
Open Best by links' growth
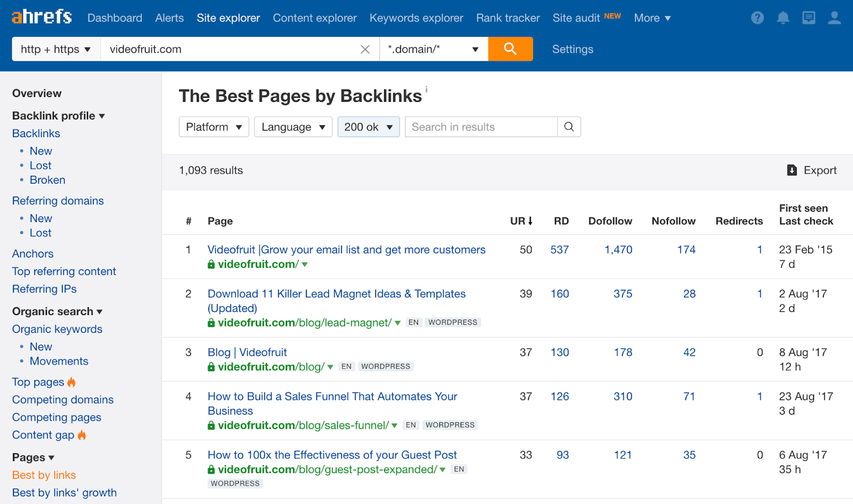click(x=65, y=493)
